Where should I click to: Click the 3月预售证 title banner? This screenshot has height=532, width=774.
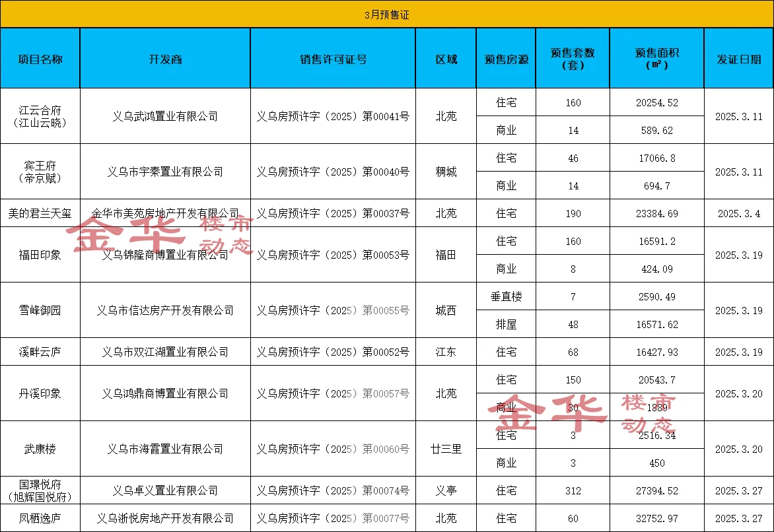coord(387,15)
